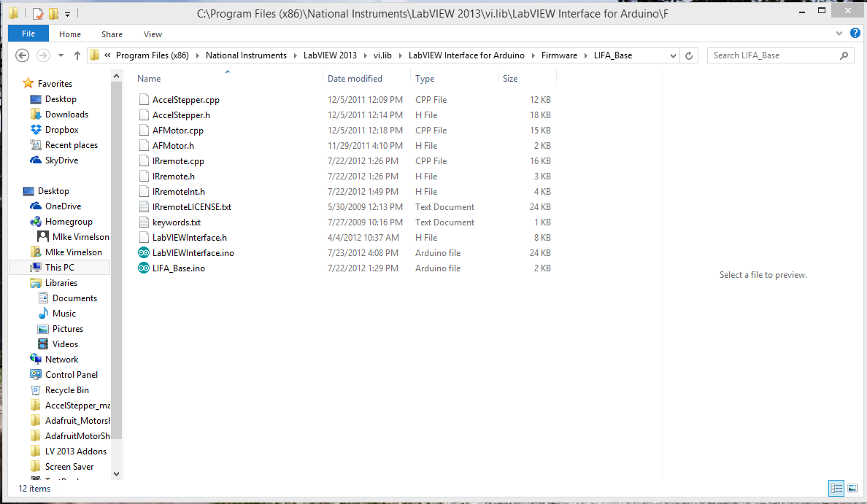This screenshot has width=867, height=504.
Task: Switch to the View ribbon tab
Action: click(153, 34)
